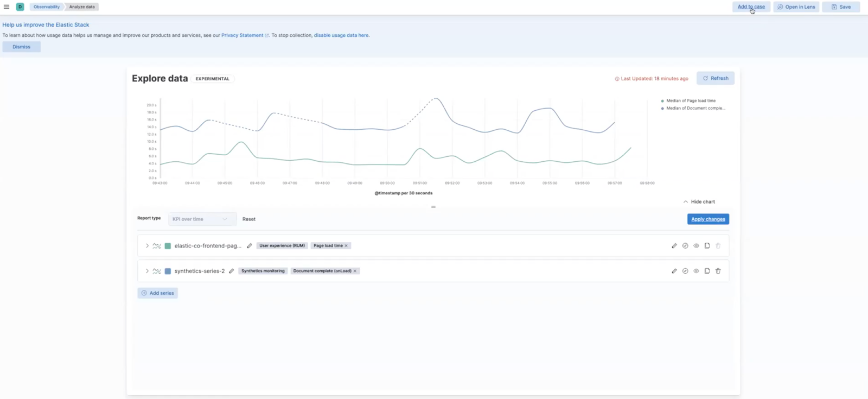The height and width of the screenshot is (399, 868).
Task: Expand the synthetics-series-2 row
Action: point(147,271)
